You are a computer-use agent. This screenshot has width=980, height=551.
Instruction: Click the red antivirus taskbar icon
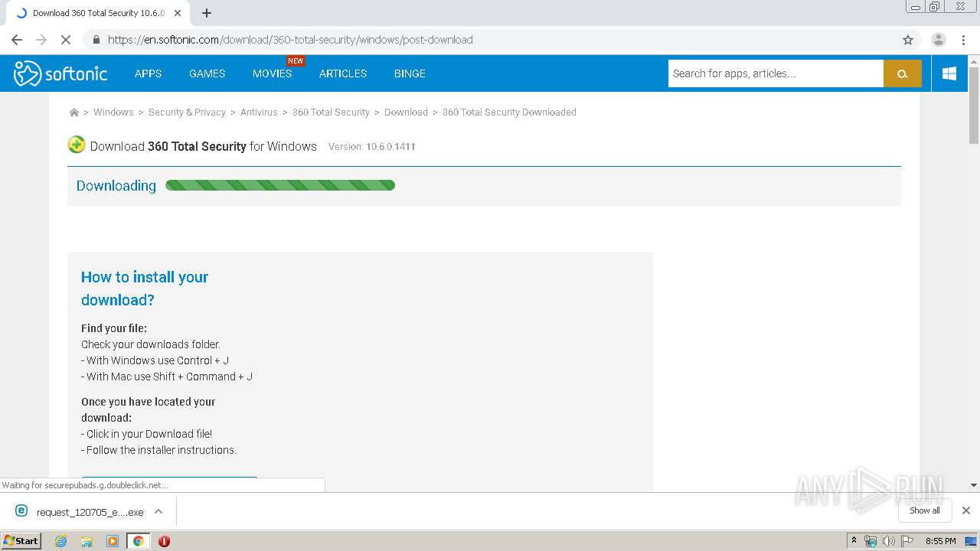click(x=164, y=541)
